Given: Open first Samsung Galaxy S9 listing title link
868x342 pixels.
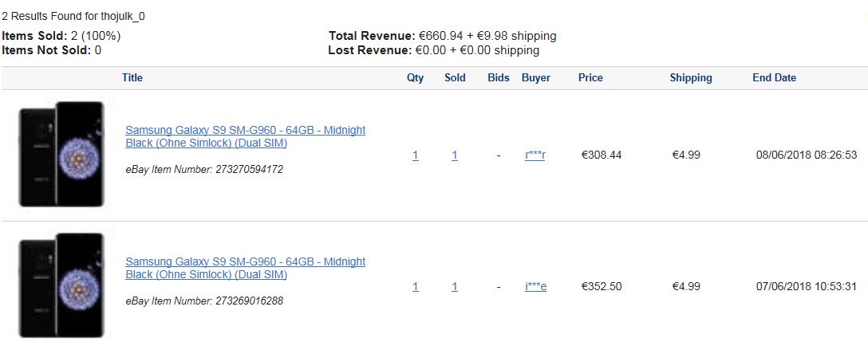Looking at the screenshot, I should click(x=245, y=136).
